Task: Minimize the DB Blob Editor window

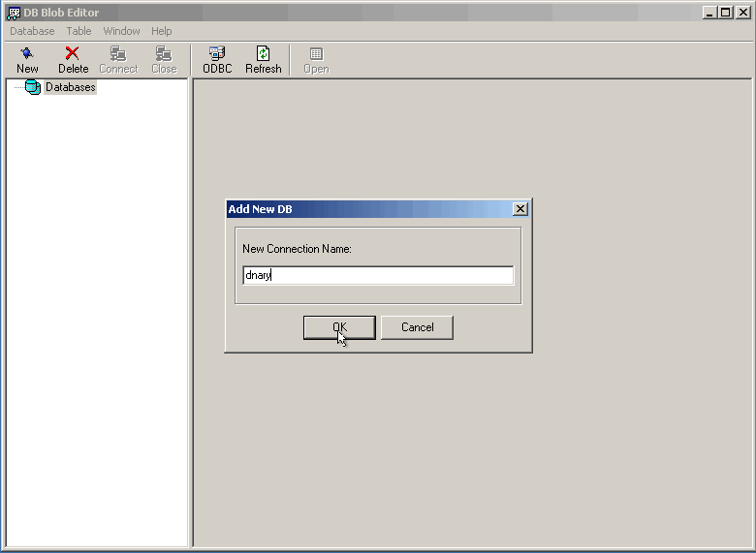Action: pyautogui.click(x=709, y=13)
